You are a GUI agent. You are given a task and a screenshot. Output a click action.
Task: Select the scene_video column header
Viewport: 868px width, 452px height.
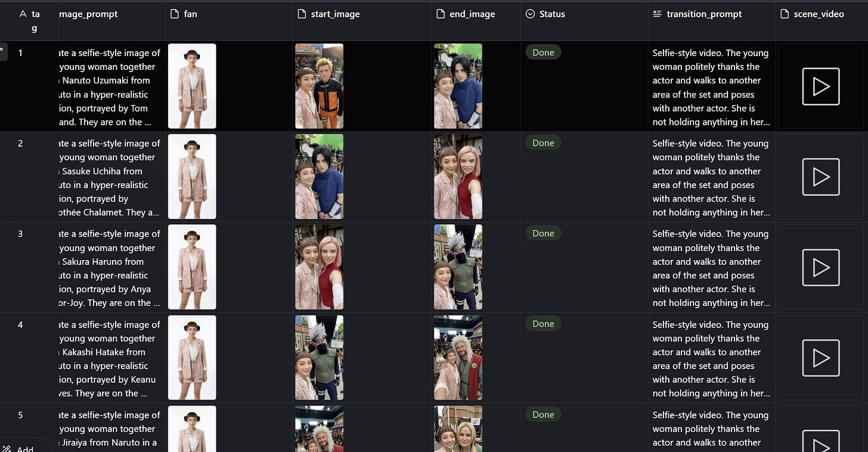[821, 21]
